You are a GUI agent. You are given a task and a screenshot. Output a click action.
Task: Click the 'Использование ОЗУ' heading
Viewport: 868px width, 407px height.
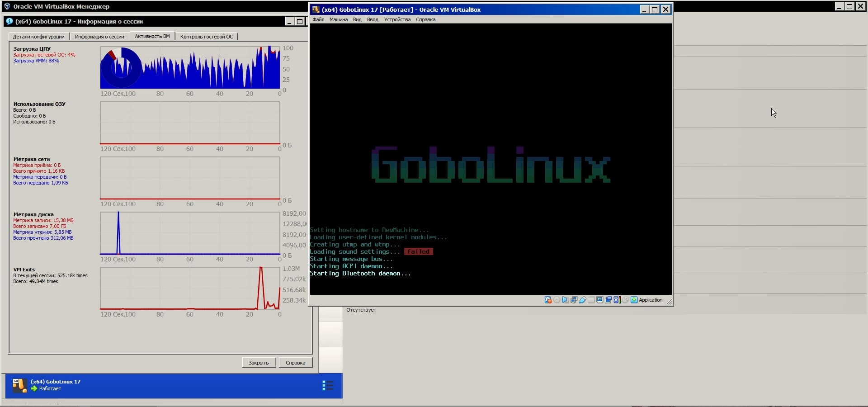click(39, 104)
